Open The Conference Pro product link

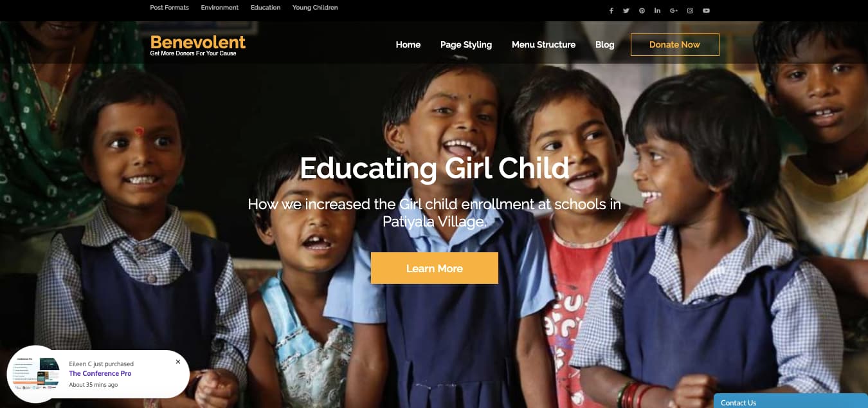[100, 373]
